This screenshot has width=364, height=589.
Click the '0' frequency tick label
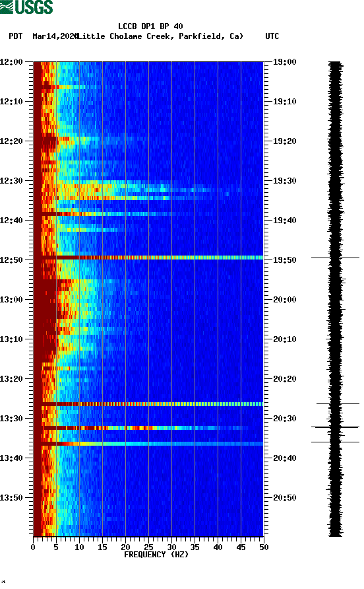(x=33, y=547)
